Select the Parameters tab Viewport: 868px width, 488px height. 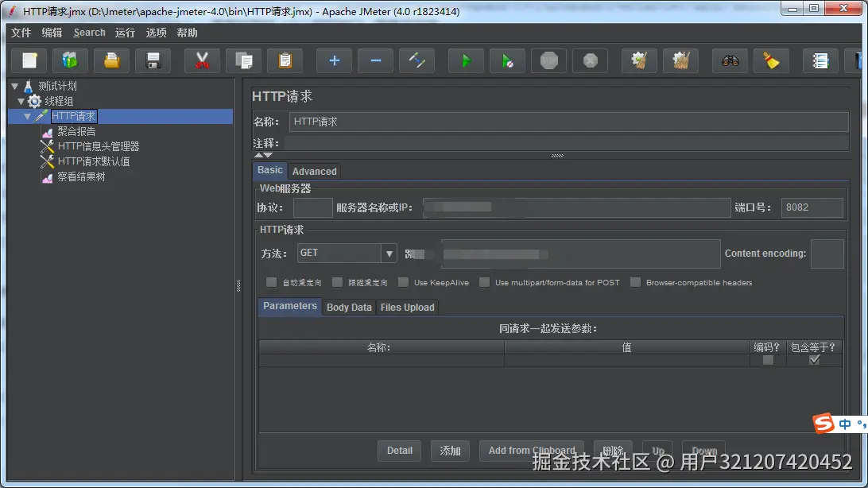coord(290,306)
